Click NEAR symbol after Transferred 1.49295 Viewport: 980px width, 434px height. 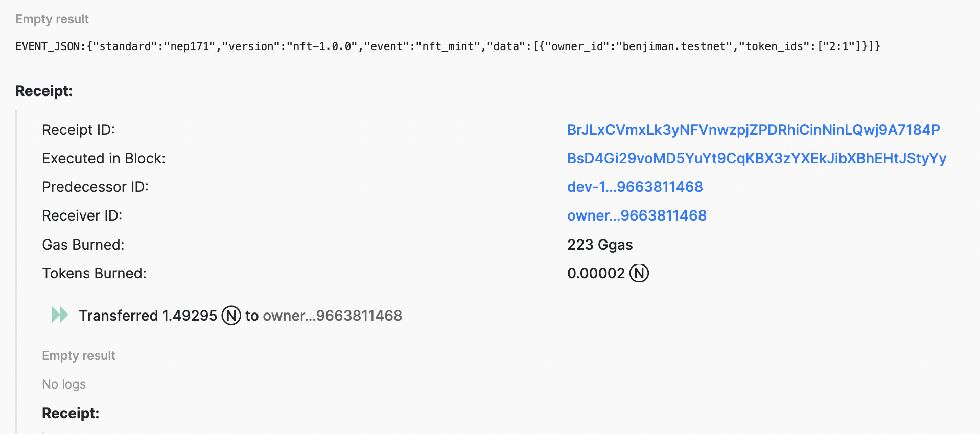[231, 316]
